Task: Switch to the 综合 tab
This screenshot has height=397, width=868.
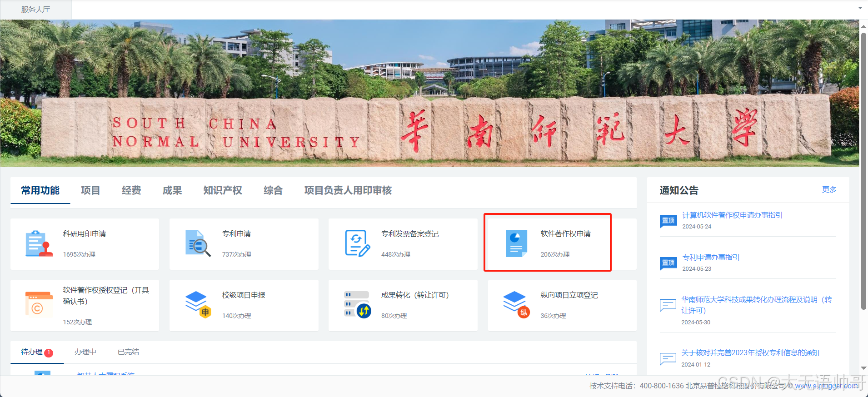Action: [273, 190]
